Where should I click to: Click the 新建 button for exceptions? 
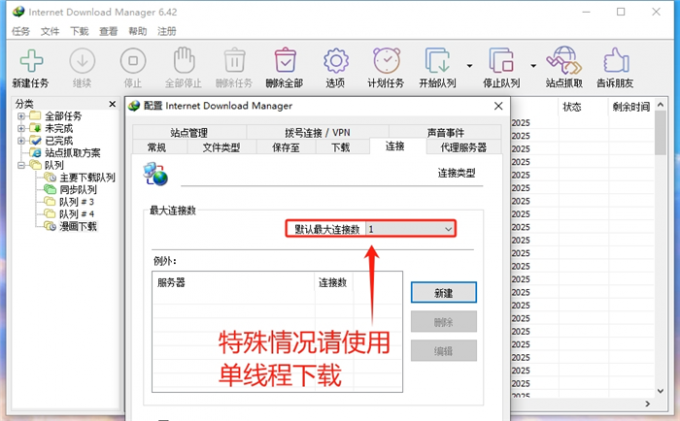coord(444,293)
